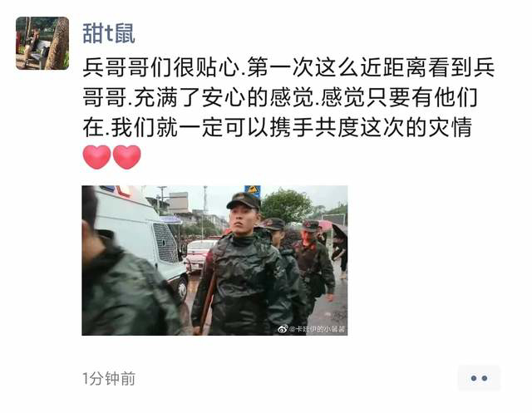Click the Weibo eye logo watermark
Viewport: 532px width, 413px height.
[x=283, y=328]
